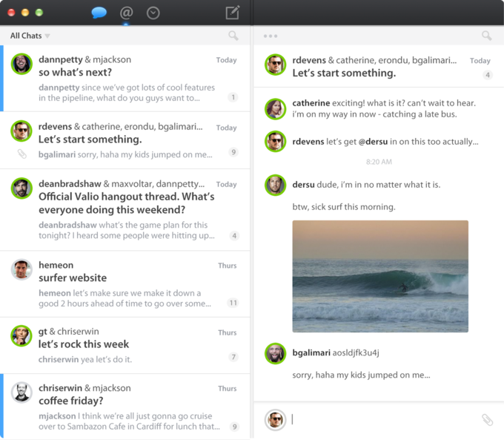Click unread badge 1 on dannpetty chat

pyautogui.click(x=233, y=97)
